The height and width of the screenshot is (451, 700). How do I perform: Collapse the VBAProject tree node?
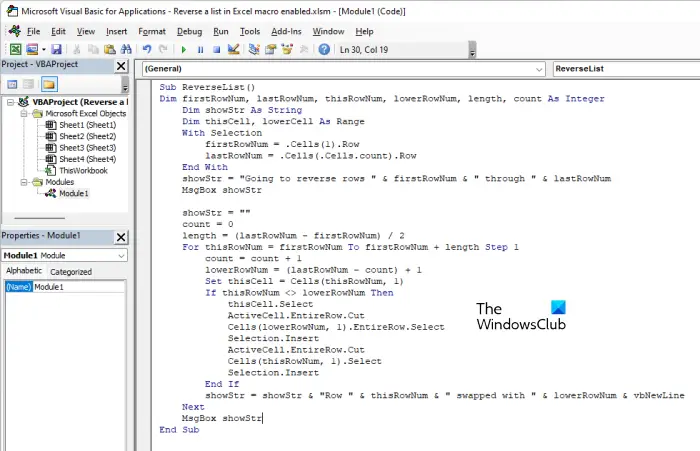tap(10, 102)
